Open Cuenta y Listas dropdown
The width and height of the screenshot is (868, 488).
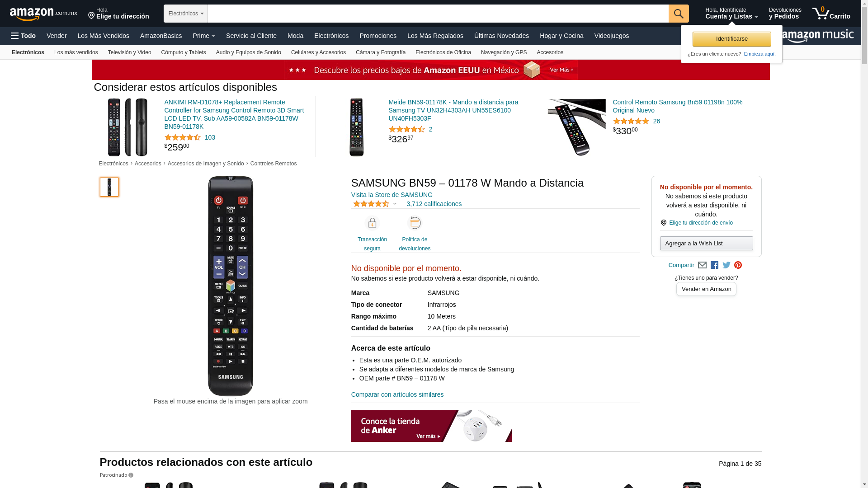point(731,14)
